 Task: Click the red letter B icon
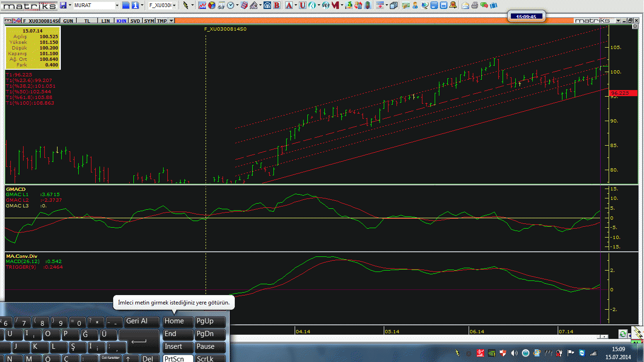click(276, 6)
